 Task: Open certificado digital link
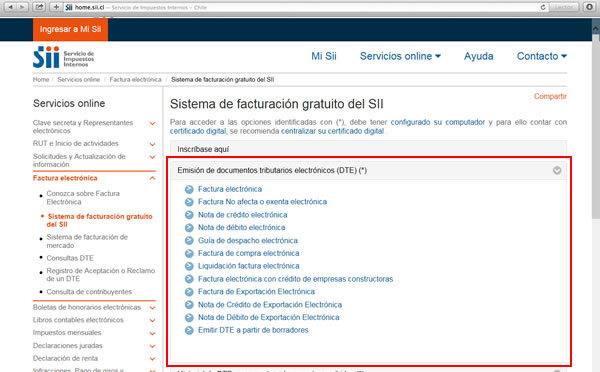(198, 131)
